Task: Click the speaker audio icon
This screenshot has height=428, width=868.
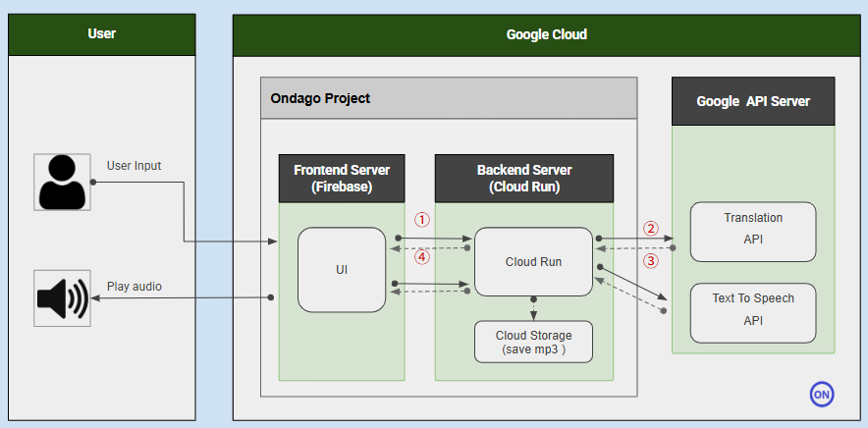Action: tap(62, 298)
